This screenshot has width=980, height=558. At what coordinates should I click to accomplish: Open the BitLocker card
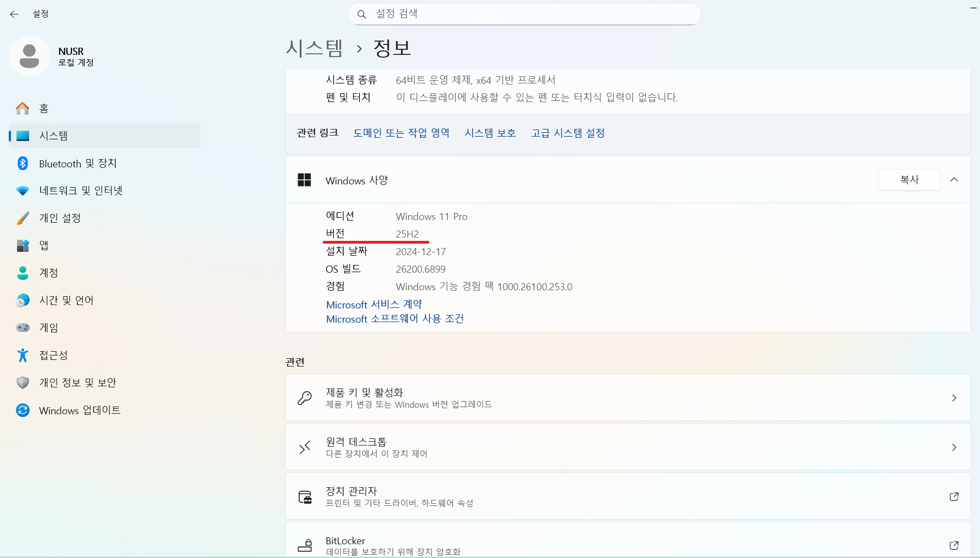pyautogui.click(x=628, y=540)
